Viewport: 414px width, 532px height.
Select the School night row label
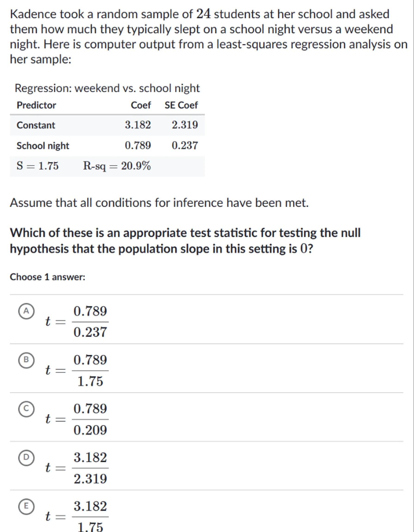[x=43, y=146]
